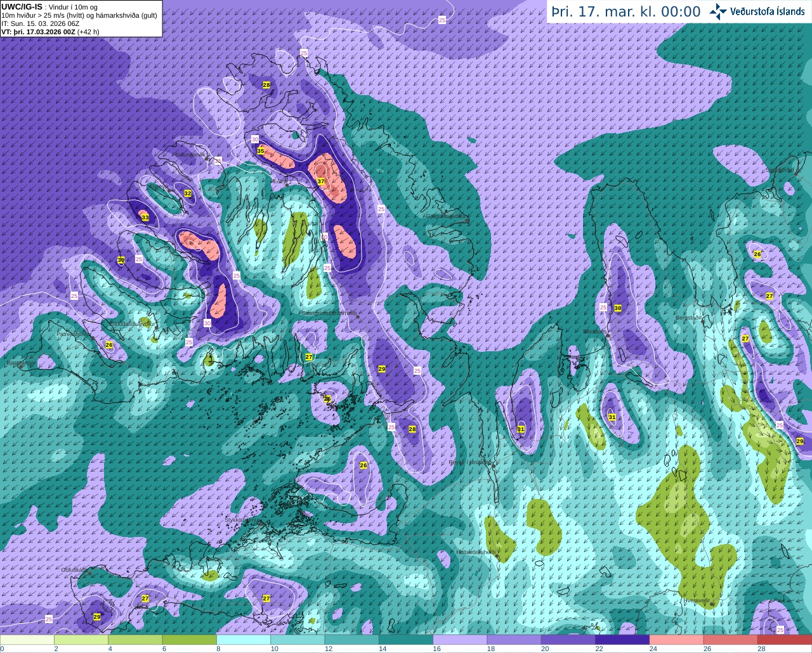Click the Bolungarvík station label

click(190, 154)
